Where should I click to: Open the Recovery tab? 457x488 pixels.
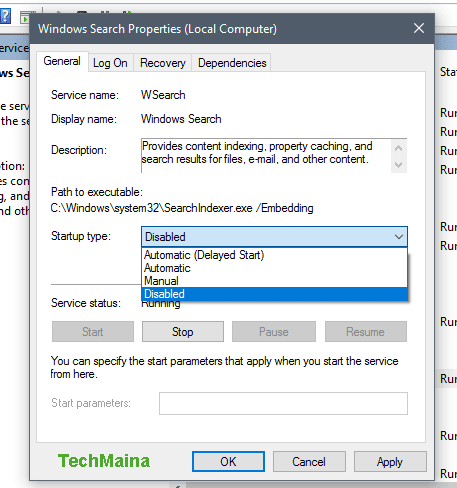point(163,63)
